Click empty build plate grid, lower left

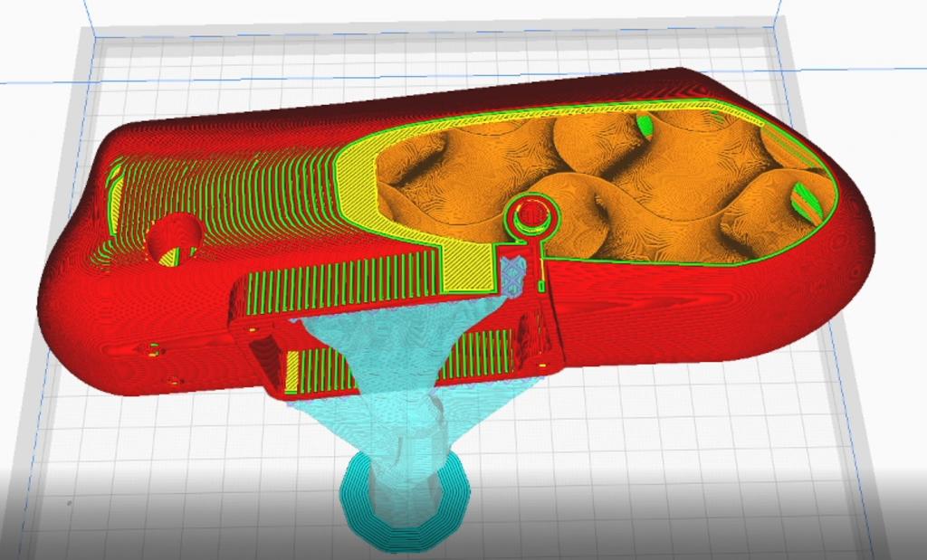[163, 470]
